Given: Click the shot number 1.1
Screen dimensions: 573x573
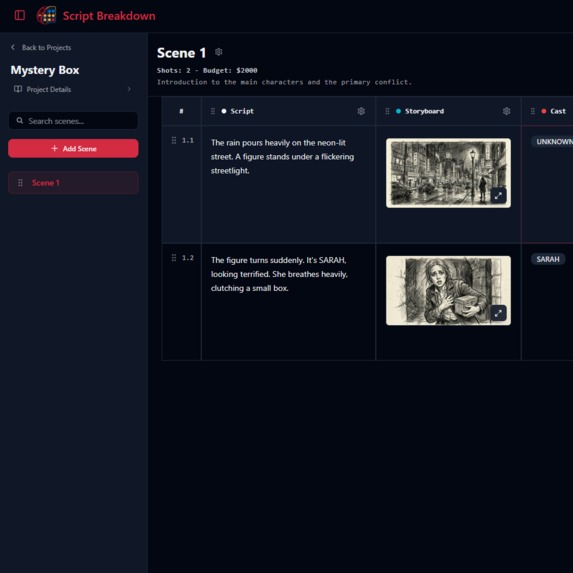Looking at the screenshot, I should pos(188,140).
